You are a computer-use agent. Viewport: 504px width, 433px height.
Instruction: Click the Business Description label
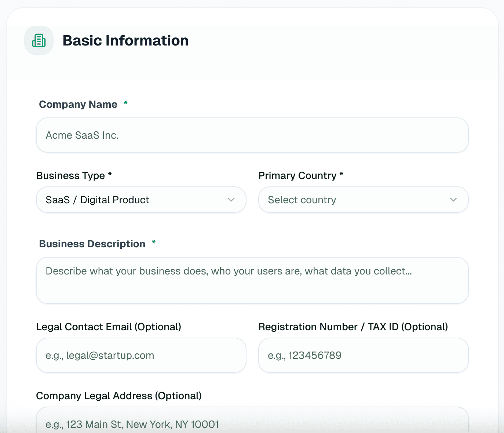click(92, 244)
